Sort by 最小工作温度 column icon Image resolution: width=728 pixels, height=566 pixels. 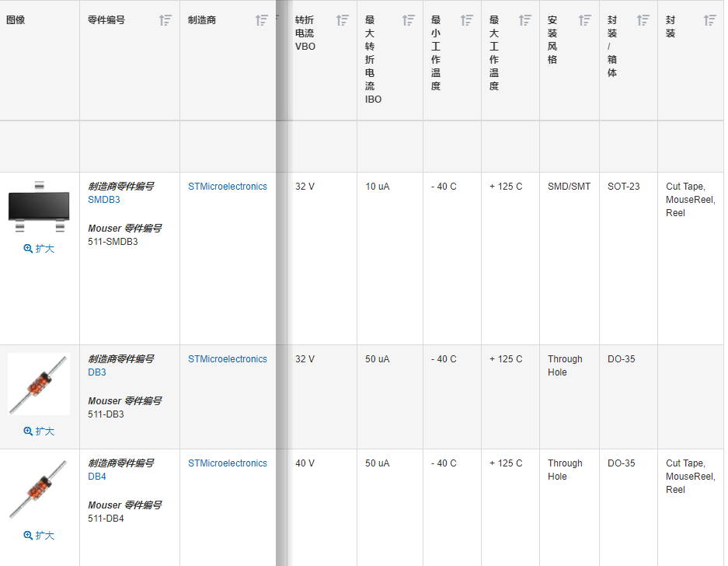[466, 20]
